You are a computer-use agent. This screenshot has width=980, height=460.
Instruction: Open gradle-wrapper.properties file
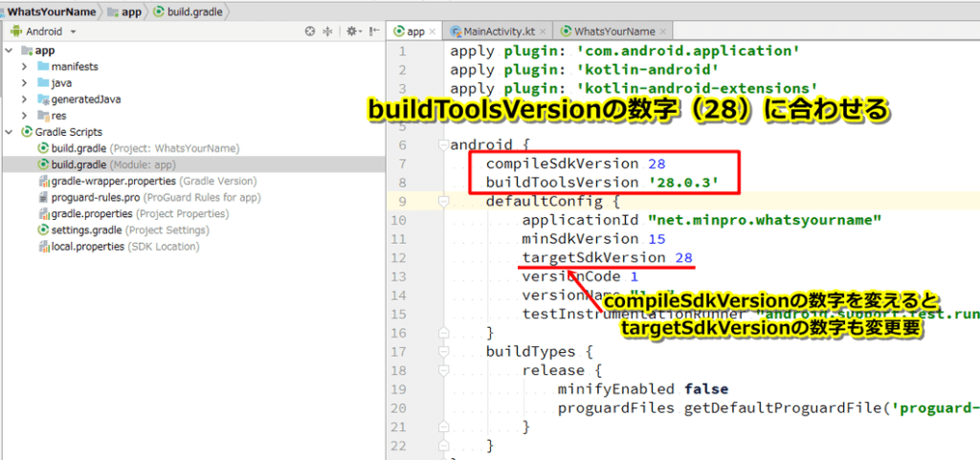pyautogui.click(x=113, y=181)
